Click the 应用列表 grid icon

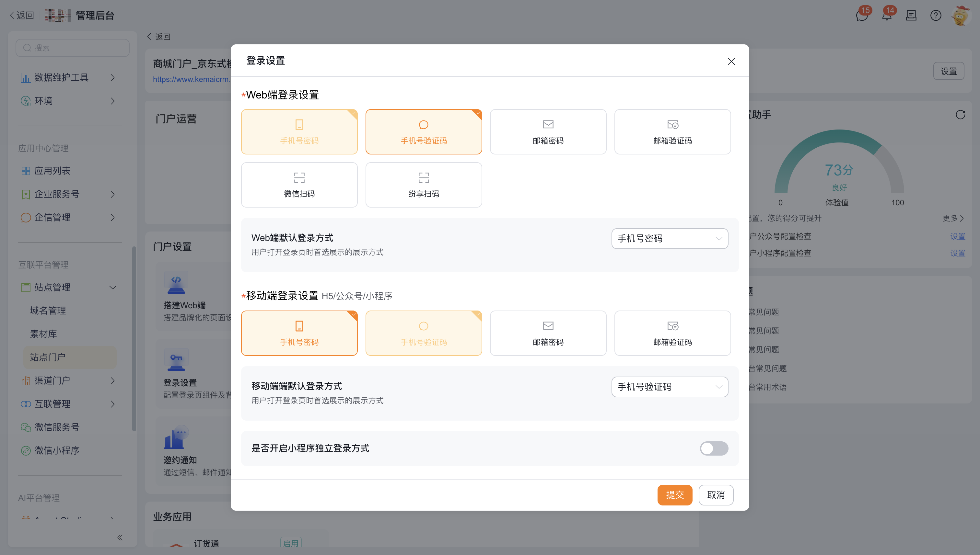[26, 171]
